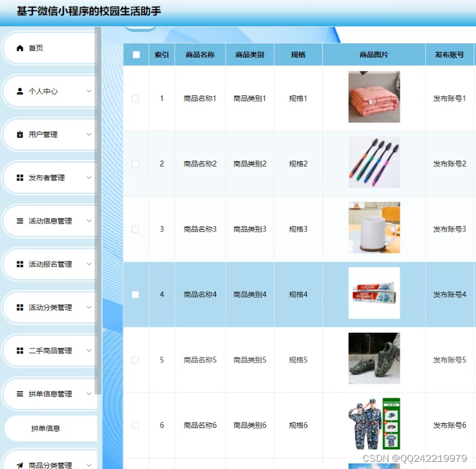The image size is (476, 469).
Task: Click the 商品名称4 cell
Action: coord(200,295)
